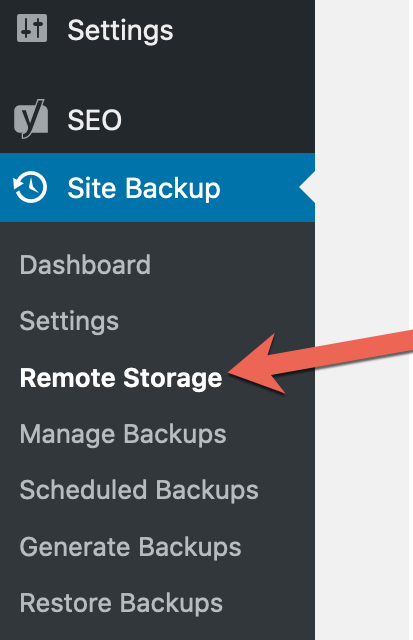The width and height of the screenshot is (413, 640).
Task: Go to Settings under Site Backup
Action: point(69,322)
